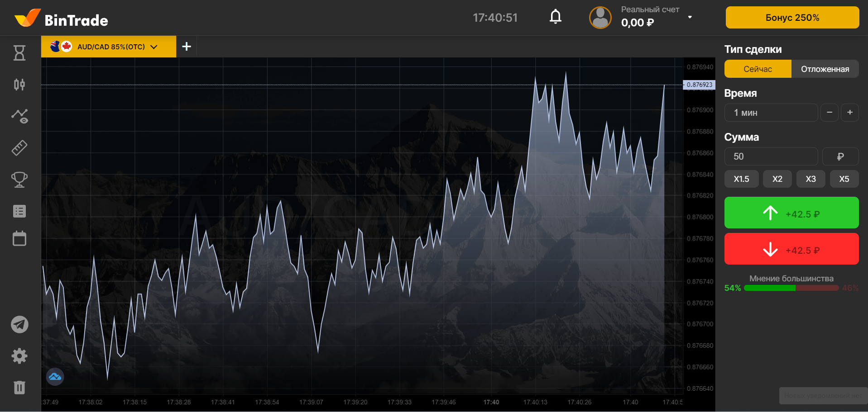This screenshot has height=412, width=868.
Task: Open the indicators line-graph icon
Action: (19, 116)
